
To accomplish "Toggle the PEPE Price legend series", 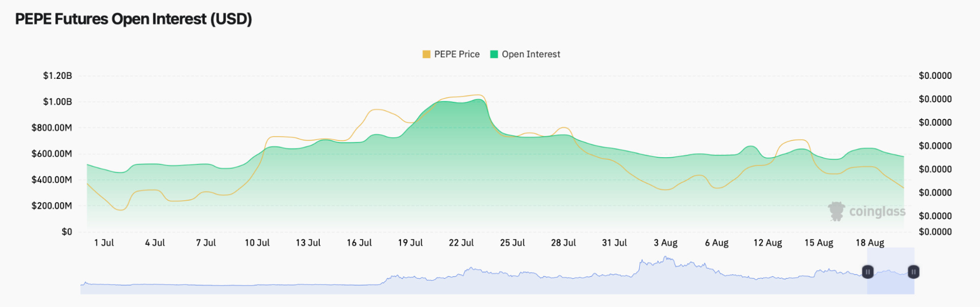I will (x=451, y=54).
